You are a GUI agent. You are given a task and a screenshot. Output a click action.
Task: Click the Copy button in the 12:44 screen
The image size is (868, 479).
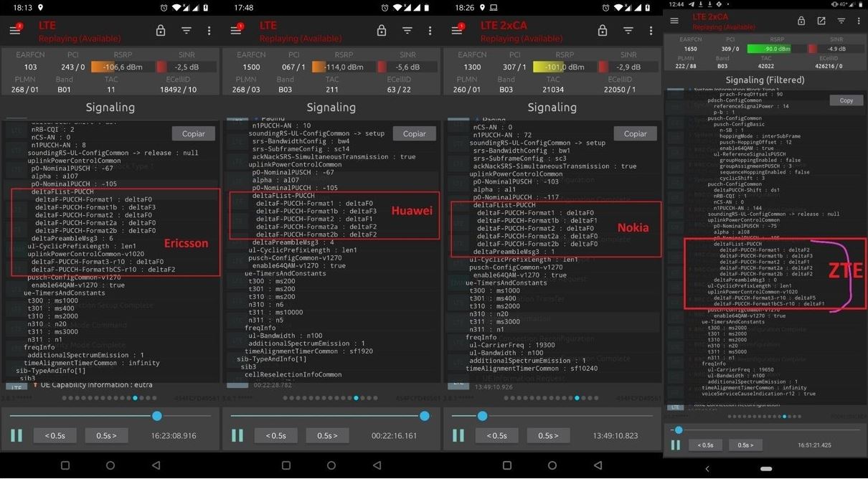[846, 100]
